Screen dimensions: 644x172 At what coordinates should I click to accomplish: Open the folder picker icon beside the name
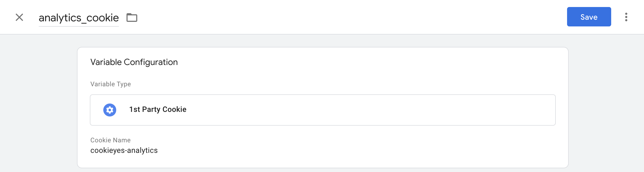click(x=132, y=18)
